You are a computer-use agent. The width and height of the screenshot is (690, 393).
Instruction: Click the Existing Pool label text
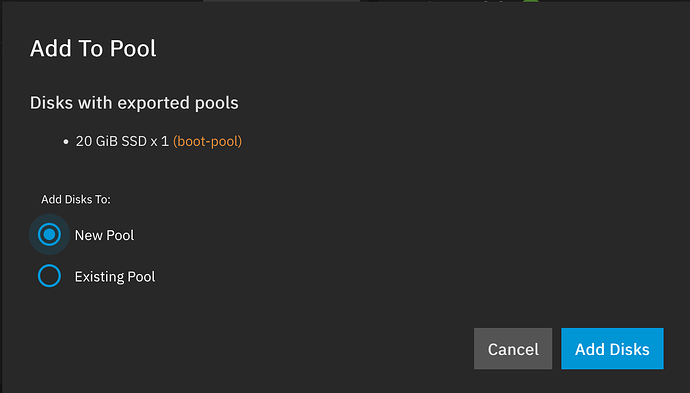(x=115, y=277)
